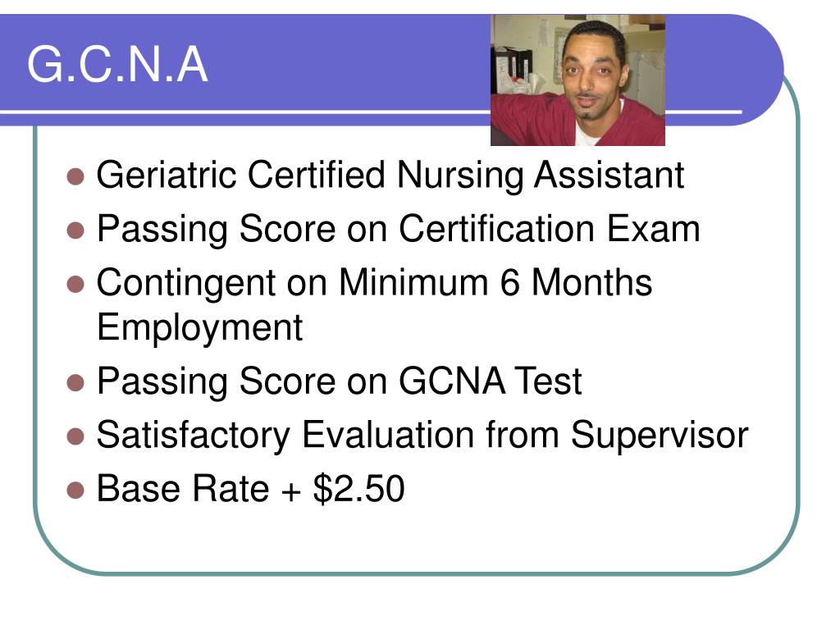
Task: Click Satisfactory Evaluation from Supervisor text
Action: pos(422,436)
